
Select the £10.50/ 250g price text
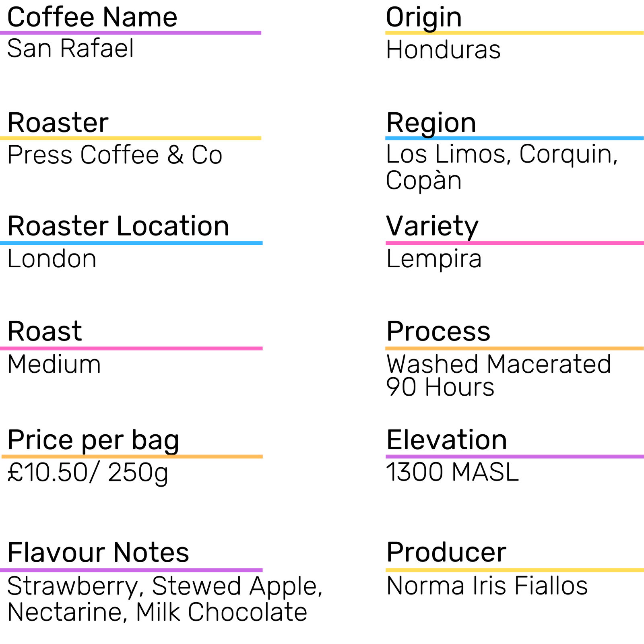[88, 473]
